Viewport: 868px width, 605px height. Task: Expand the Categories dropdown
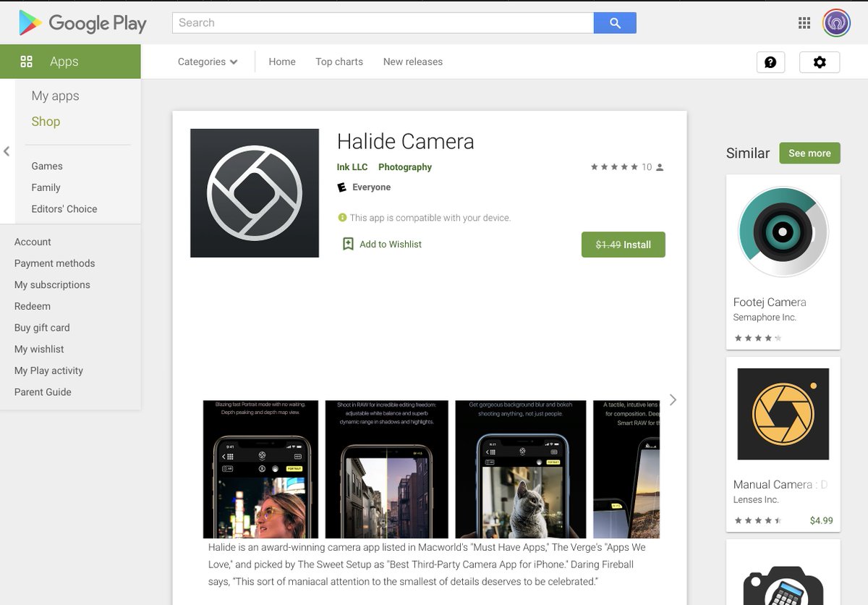[x=208, y=62]
